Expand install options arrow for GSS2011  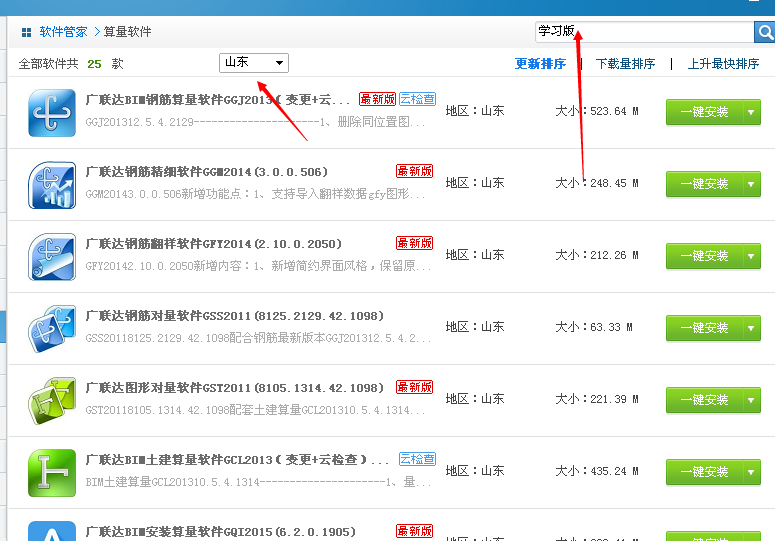(751, 328)
